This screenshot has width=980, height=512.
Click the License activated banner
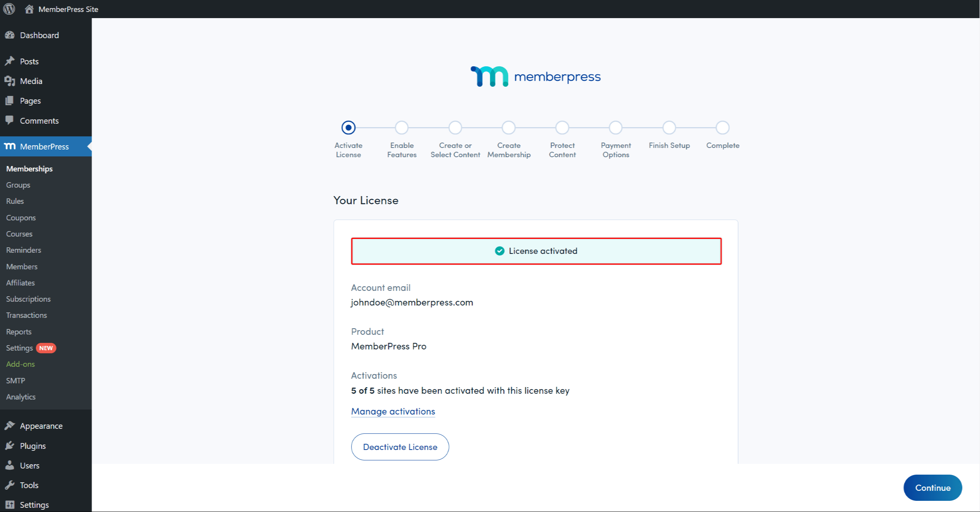[x=536, y=251]
